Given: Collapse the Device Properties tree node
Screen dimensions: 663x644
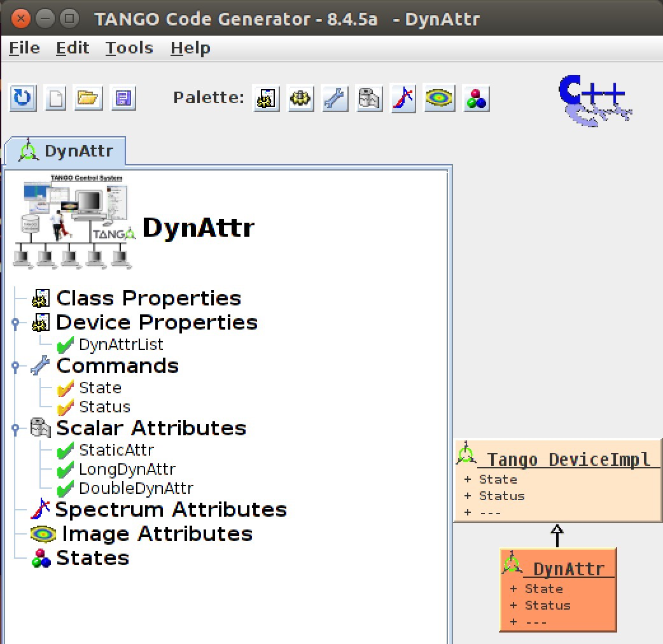Looking at the screenshot, I should tap(16, 323).
